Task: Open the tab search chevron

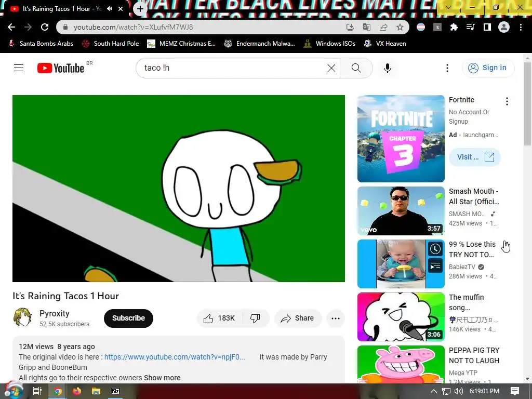Action: pos(448,7)
